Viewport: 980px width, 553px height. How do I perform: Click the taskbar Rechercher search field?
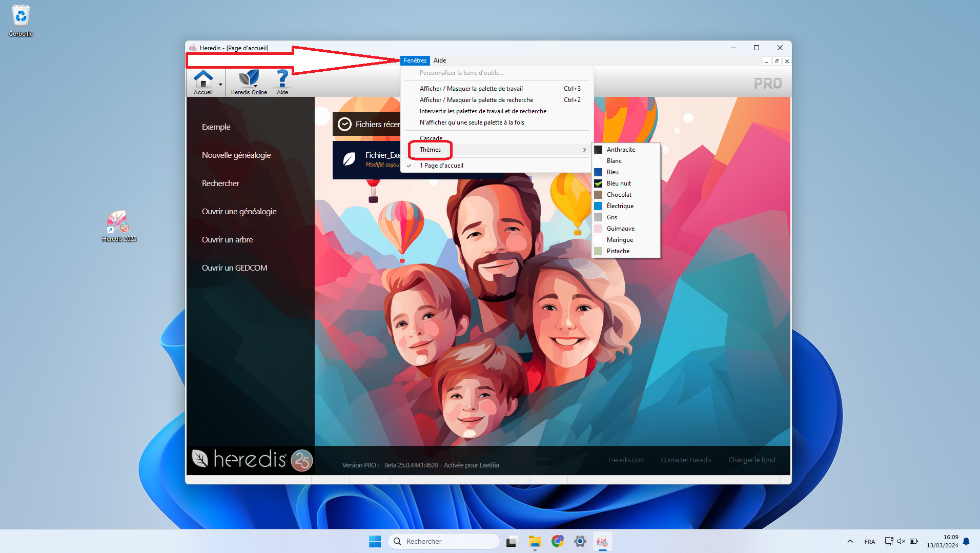coord(444,541)
